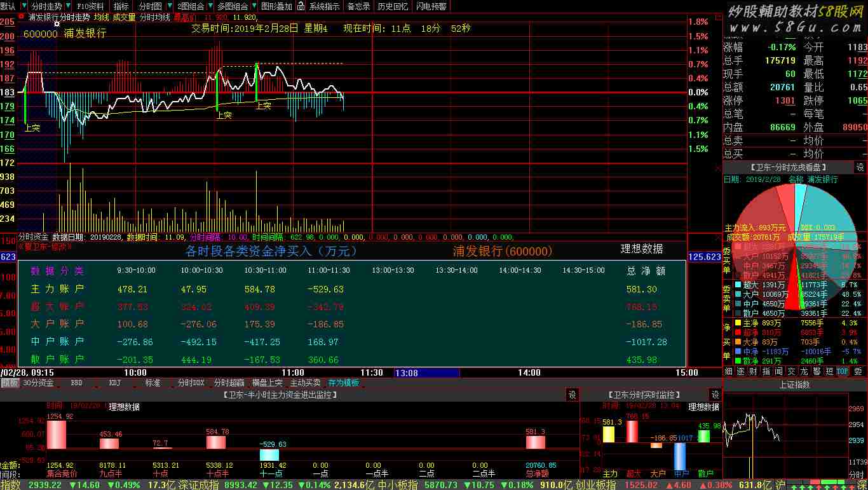Open the 指 index tab icon
This screenshot has width=868, height=490.
pyautogui.click(x=766, y=371)
